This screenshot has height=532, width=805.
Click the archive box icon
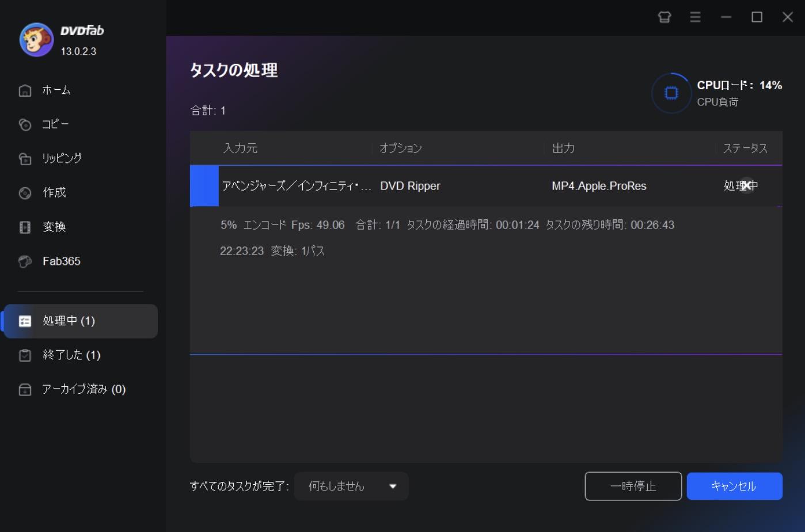(25, 390)
